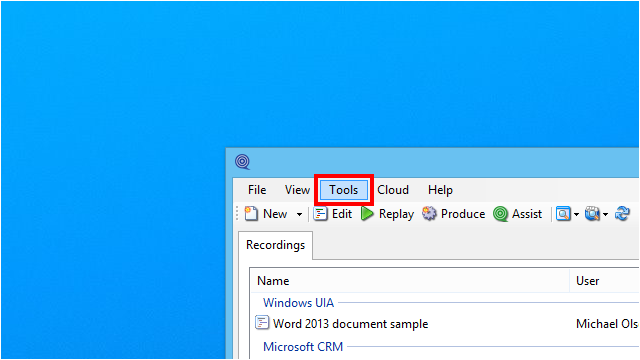Click the search magnifier toolbar icon
This screenshot has width=640, height=360.
(x=563, y=213)
